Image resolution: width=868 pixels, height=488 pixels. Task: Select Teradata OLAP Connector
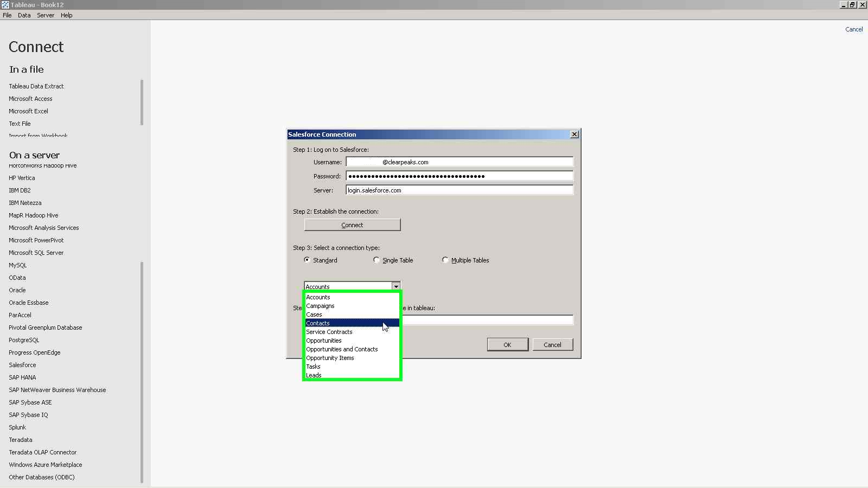42,452
